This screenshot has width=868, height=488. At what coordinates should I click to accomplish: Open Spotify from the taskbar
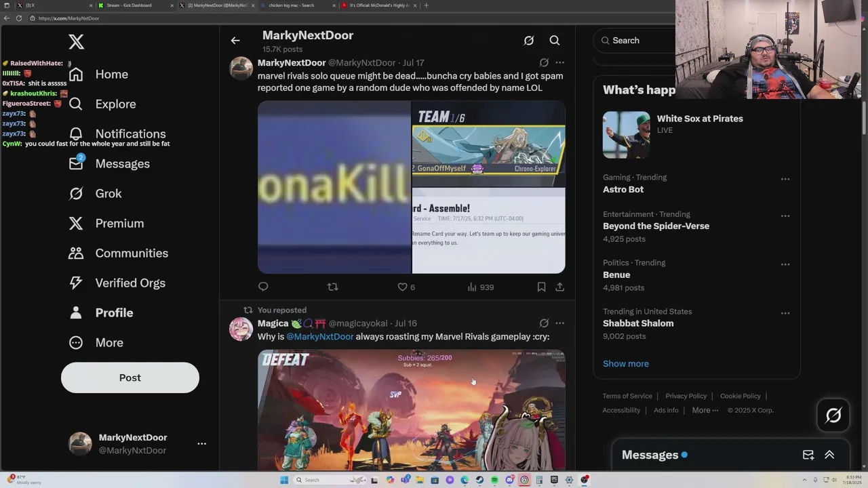494,480
